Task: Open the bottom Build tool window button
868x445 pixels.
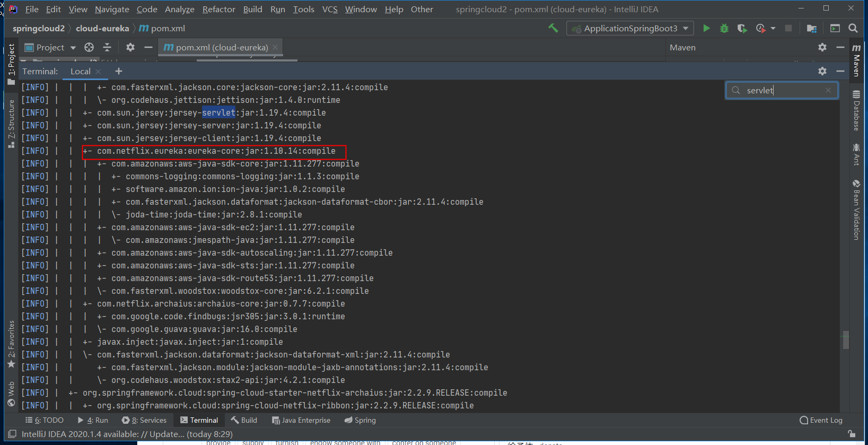Action: [x=244, y=420]
